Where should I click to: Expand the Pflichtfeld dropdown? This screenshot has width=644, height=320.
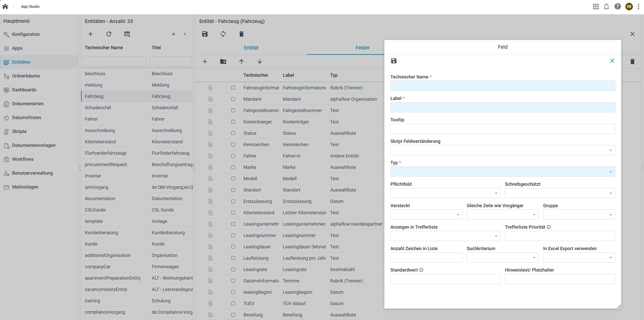point(445,193)
